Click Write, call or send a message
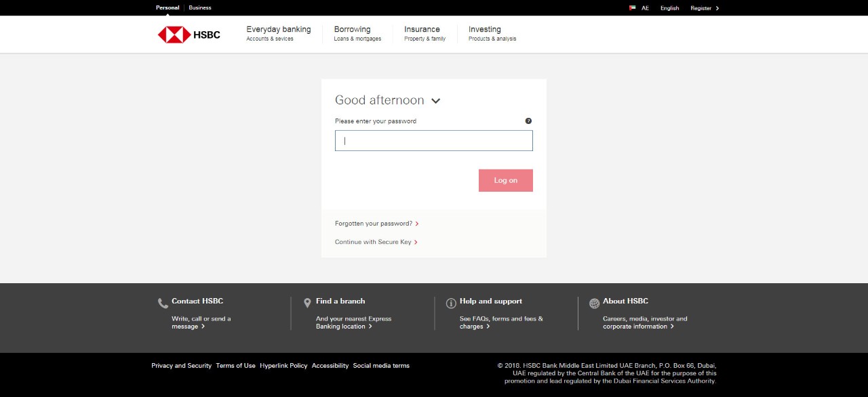 point(201,322)
